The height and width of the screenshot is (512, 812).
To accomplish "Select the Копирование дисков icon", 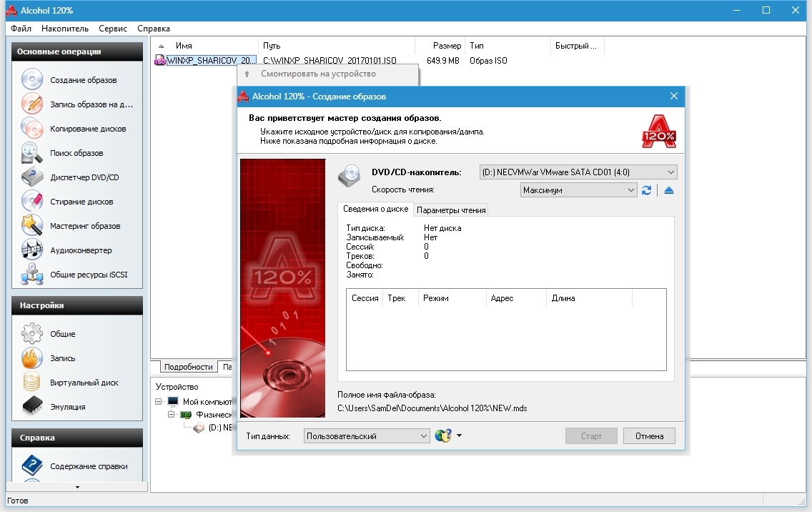I will point(32,129).
